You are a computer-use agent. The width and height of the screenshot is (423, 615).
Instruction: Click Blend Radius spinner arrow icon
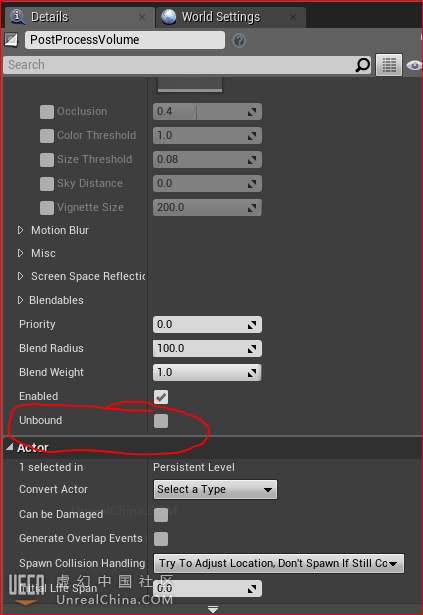point(252,349)
